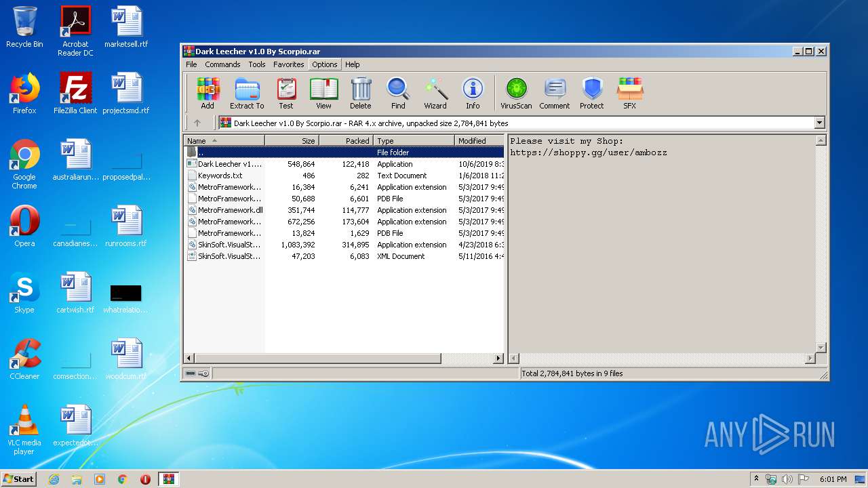
Task: Open the Favorites menu
Action: point(288,64)
